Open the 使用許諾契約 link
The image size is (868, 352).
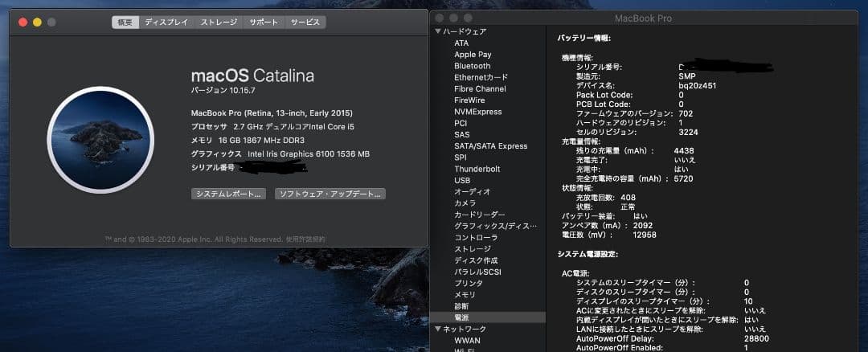coord(305,239)
